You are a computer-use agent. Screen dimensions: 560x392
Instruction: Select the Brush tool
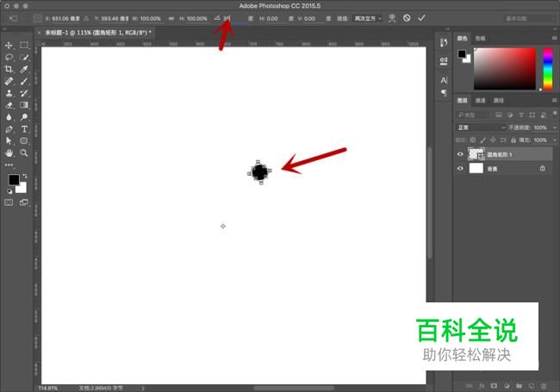24,81
